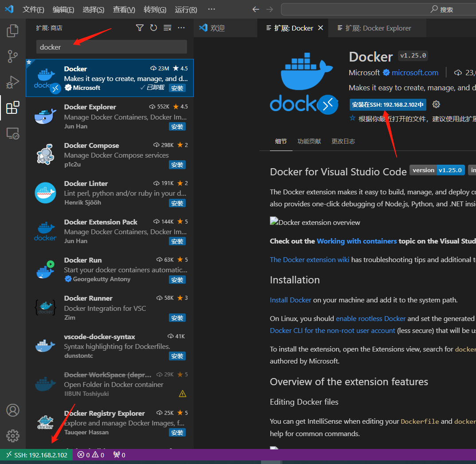The height and width of the screenshot is (464, 476).
Task: Click the filter extensions funnel icon
Action: click(x=140, y=28)
